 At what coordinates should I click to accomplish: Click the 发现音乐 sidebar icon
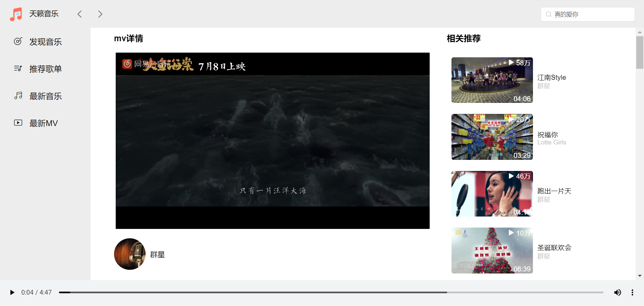[18, 42]
